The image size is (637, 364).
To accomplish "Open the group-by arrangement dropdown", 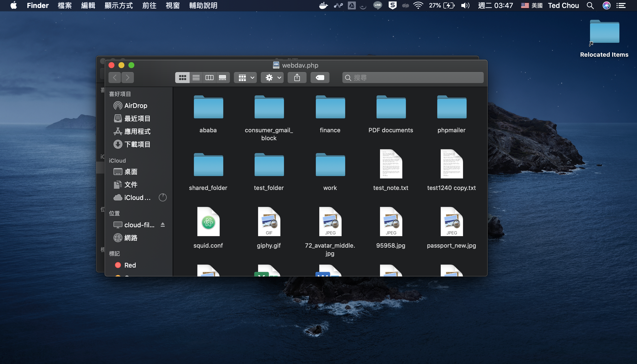I will click(x=246, y=78).
